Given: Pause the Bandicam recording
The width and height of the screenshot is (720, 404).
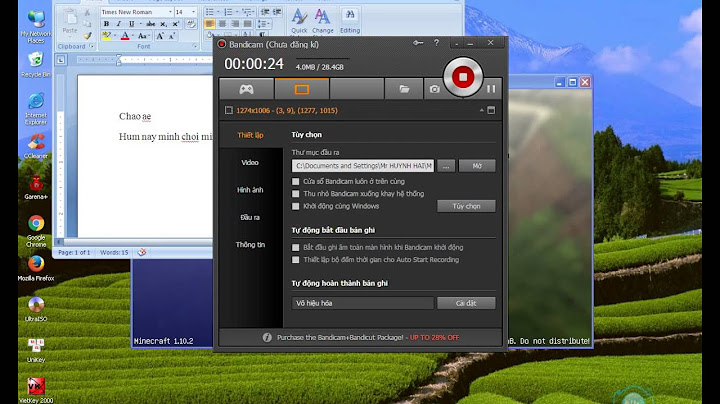Looking at the screenshot, I should tap(491, 89).
